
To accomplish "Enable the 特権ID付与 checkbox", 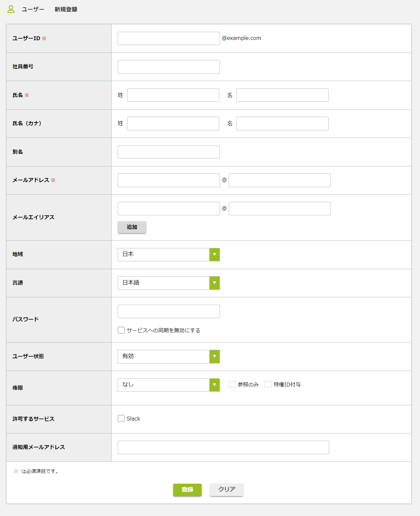I will (x=268, y=384).
